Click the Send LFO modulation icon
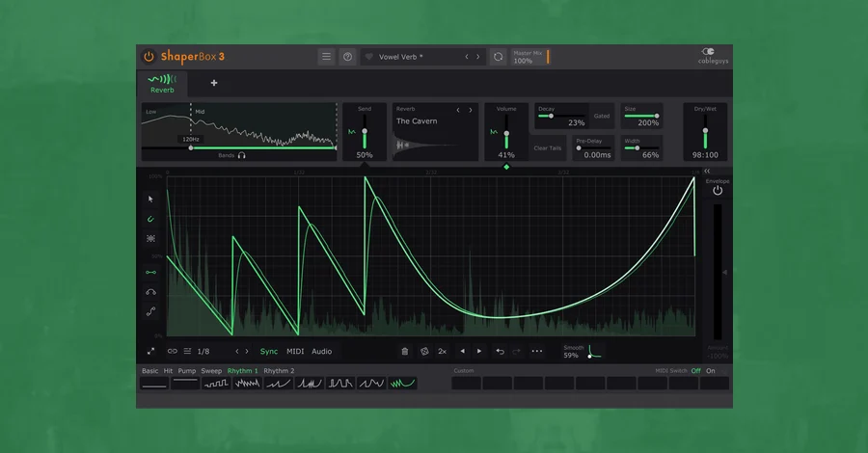Image resolution: width=868 pixels, height=453 pixels. point(351,132)
